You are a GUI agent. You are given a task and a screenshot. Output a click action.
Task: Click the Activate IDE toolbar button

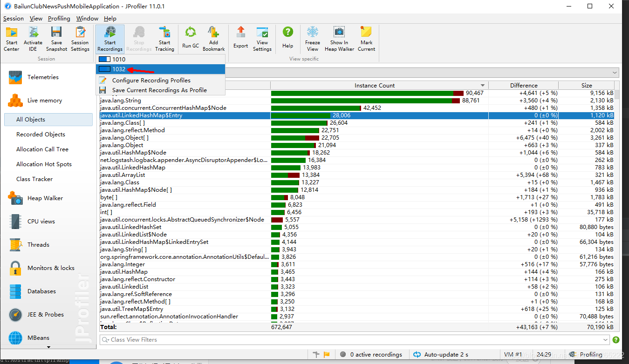(33, 39)
